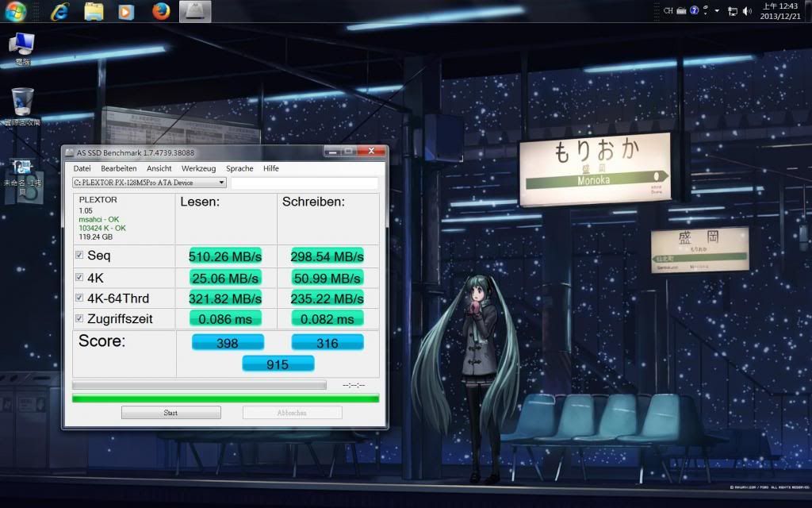Launch Internet Explorer from the taskbar
Screen dimensions: 812x508
pos(59,11)
